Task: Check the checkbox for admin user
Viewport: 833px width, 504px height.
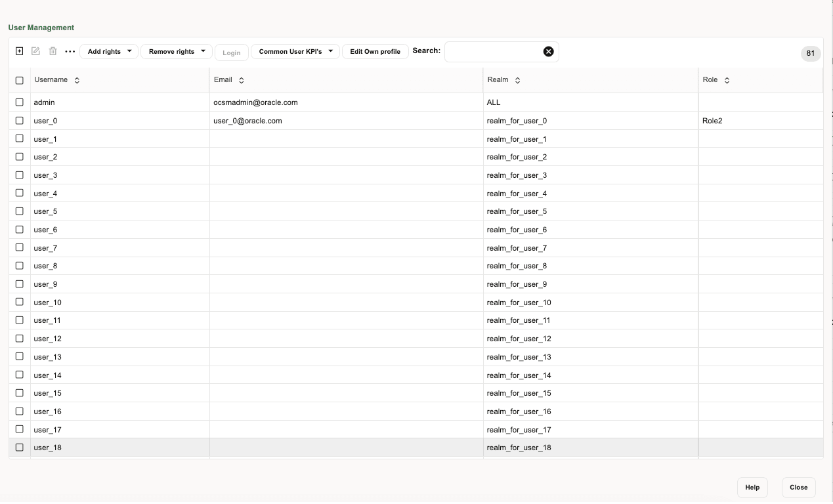Action: click(19, 102)
